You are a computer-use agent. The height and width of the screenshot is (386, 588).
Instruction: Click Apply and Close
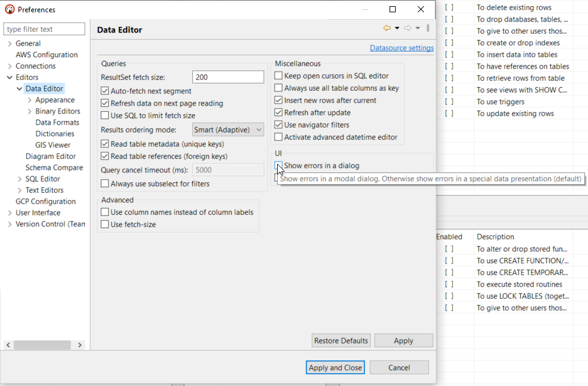335,367
